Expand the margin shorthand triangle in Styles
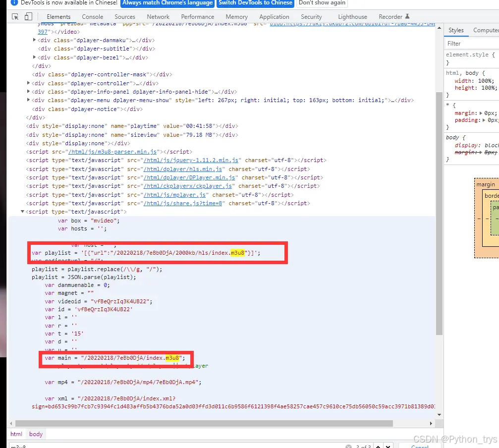The image size is (499, 448). tap(481, 113)
